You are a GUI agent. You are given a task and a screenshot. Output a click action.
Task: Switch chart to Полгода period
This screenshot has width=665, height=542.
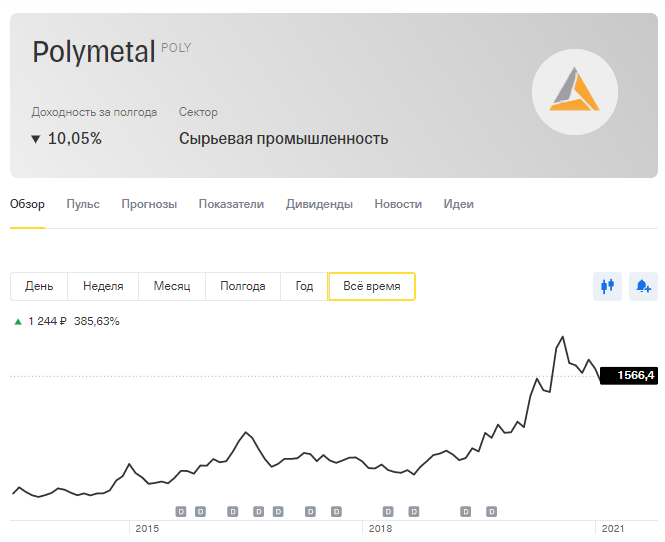click(x=243, y=286)
